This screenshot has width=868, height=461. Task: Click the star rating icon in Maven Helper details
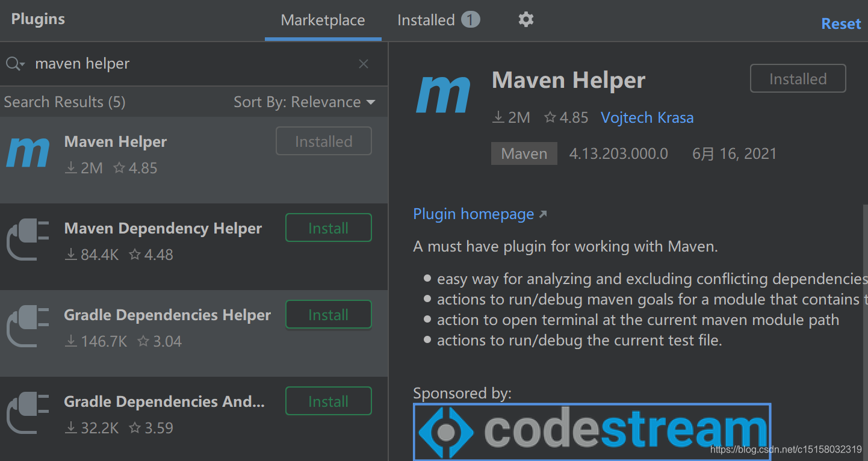pos(550,117)
